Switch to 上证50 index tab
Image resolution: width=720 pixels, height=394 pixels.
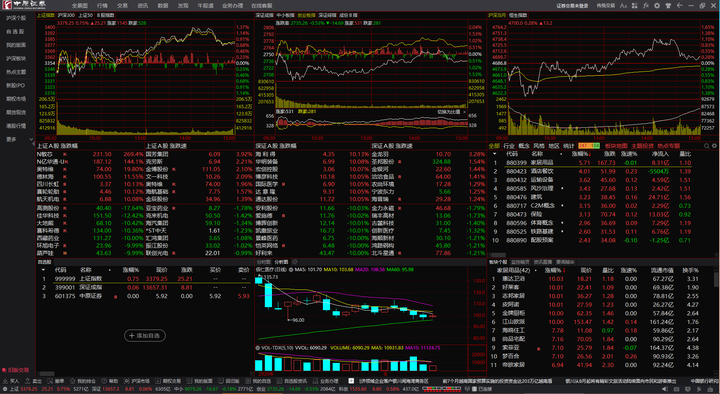pyautogui.click(x=85, y=15)
